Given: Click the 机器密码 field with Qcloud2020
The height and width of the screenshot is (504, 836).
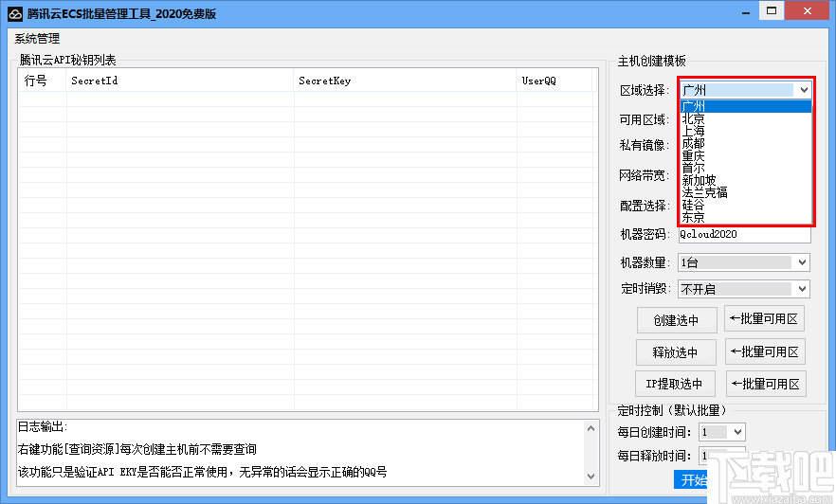Looking at the screenshot, I should click(744, 234).
